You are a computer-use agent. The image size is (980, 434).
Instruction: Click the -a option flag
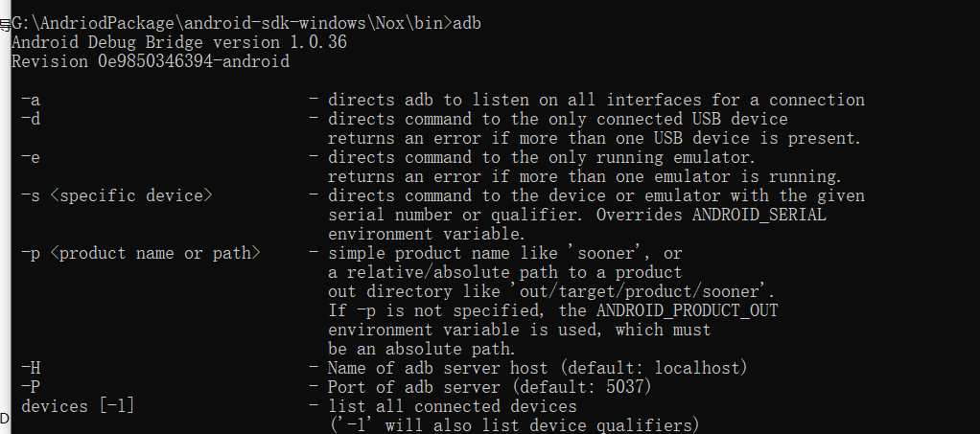(x=31, y=100)
